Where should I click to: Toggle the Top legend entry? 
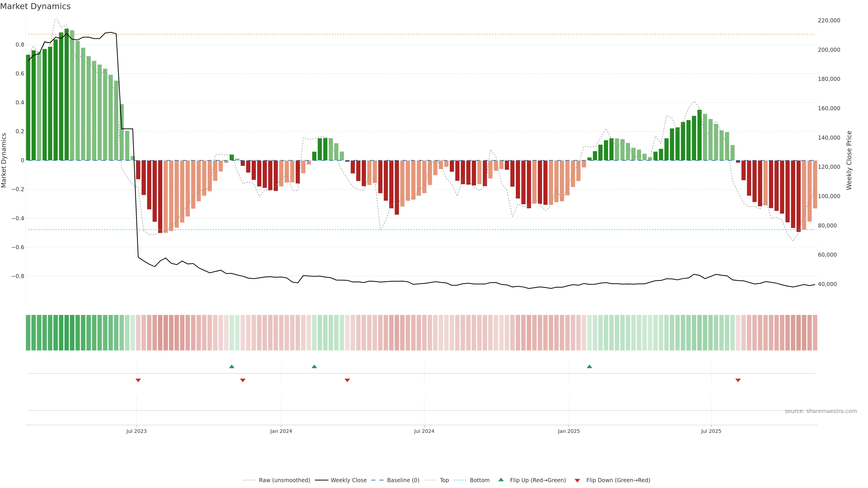(x=444, y=480)
